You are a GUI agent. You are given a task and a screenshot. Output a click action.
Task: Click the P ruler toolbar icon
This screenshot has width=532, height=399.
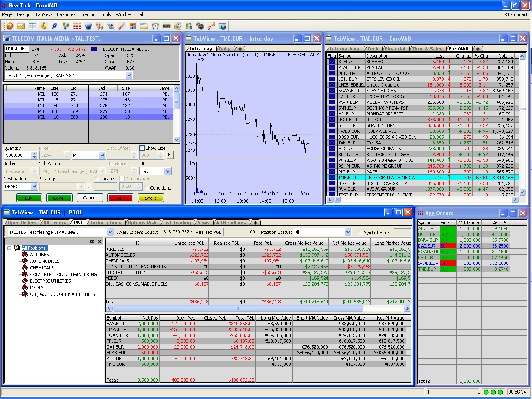click(x=211, y=26)
